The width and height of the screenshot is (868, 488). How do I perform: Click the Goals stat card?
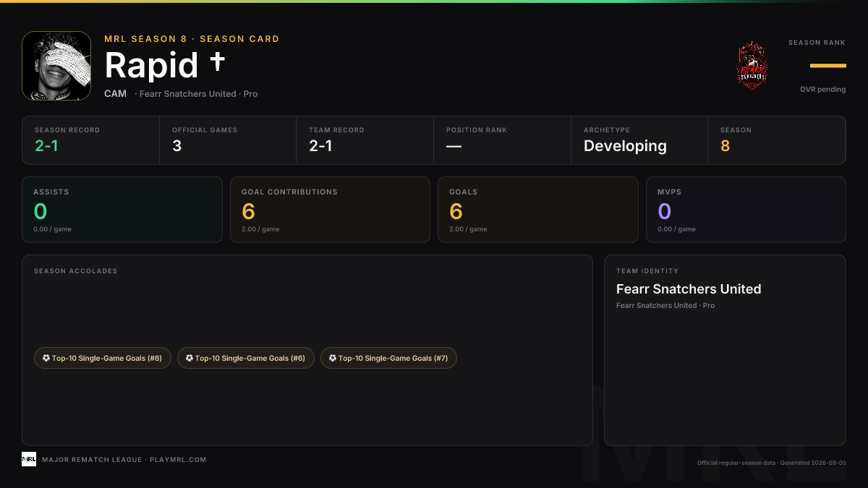(x=538, y=210)
